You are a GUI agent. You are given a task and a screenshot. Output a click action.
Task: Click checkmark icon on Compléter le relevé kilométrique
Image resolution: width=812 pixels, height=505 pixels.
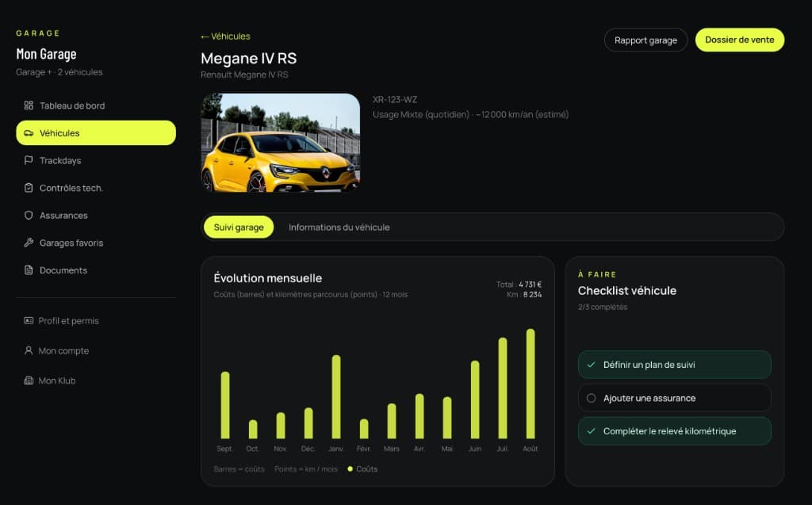click(591, 431)
